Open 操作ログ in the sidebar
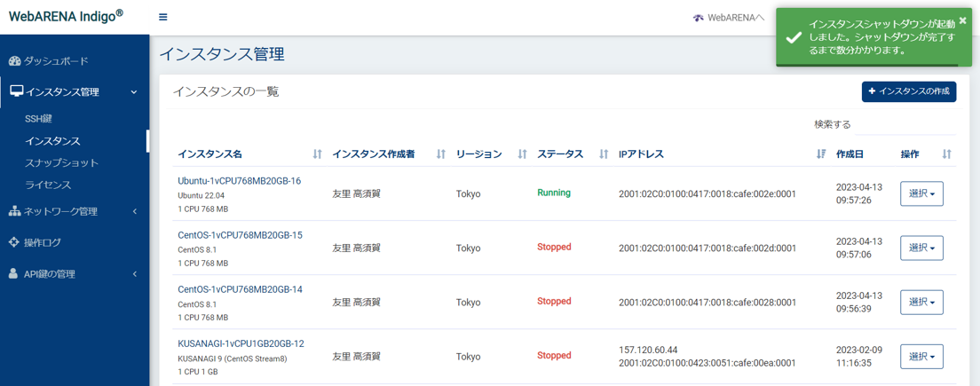 (43, 242)
